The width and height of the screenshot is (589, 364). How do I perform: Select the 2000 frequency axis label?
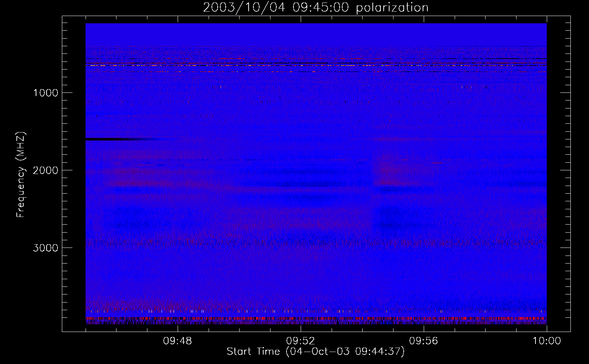[x=46, y=170]
